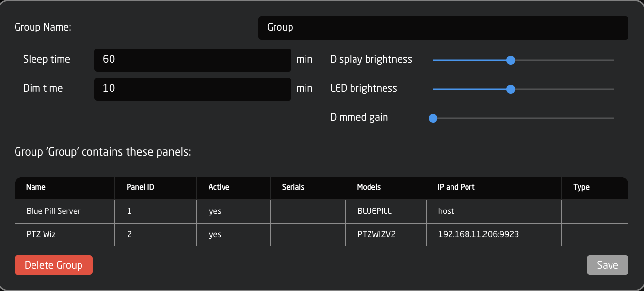Viewport: 644px width, 291px height.
Task: Click the Active column header
Action: pyautogui.click(x=219, y=187)
